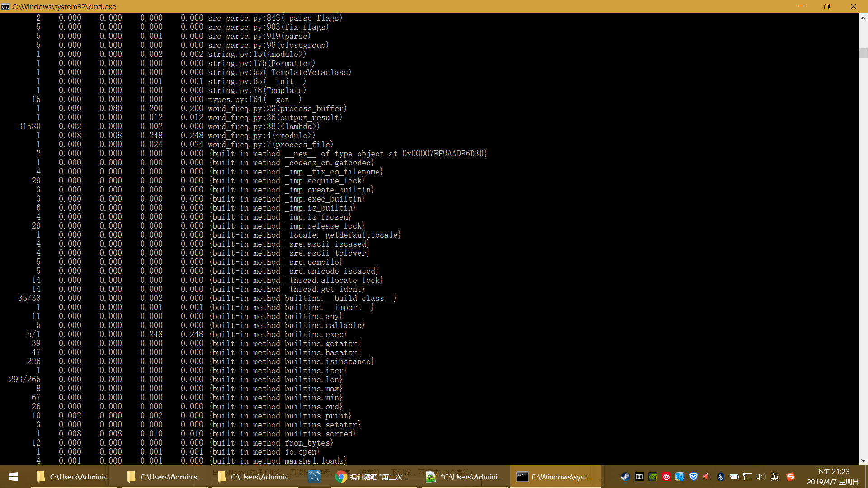
Task: Click the Bluetooth tray icon
Action: (x=721, y=477)
